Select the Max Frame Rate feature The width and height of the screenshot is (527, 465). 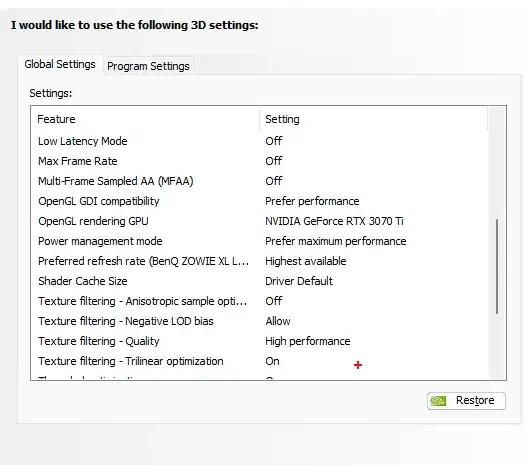coord(78,161)
